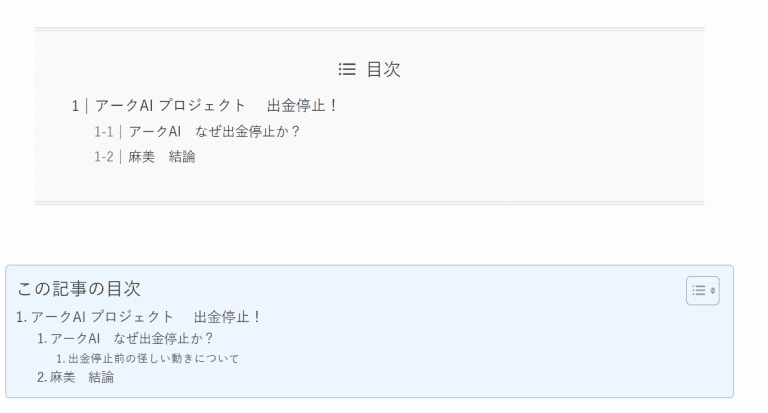Toggle the この記事の目次 table of contents
Screen dimensions: 768x413
pos(703,290)
